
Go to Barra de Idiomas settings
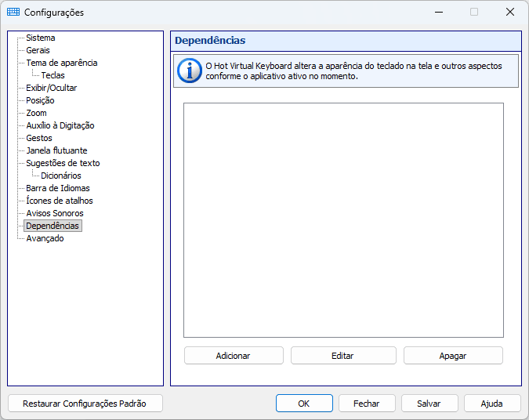(58, 188)
